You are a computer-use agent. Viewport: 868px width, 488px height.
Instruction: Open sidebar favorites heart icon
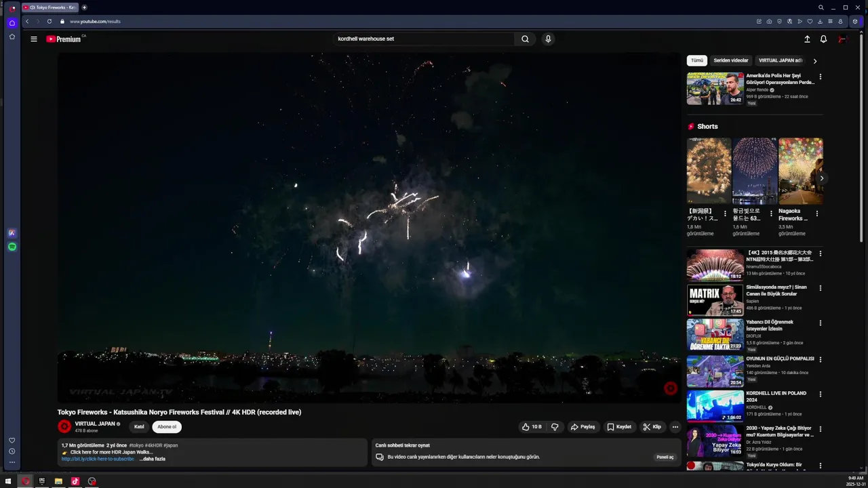[x=12, y=441]
